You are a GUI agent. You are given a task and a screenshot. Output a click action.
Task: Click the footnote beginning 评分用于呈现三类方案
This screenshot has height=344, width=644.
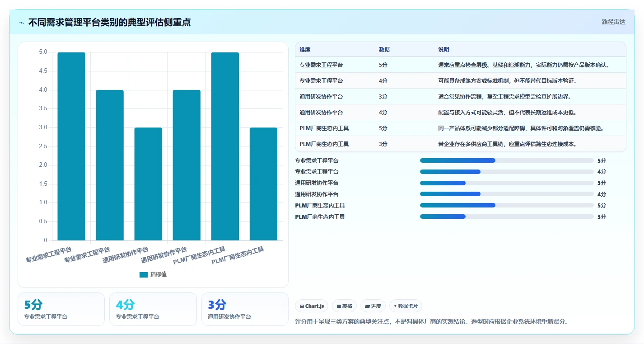(x=432, y=322)
